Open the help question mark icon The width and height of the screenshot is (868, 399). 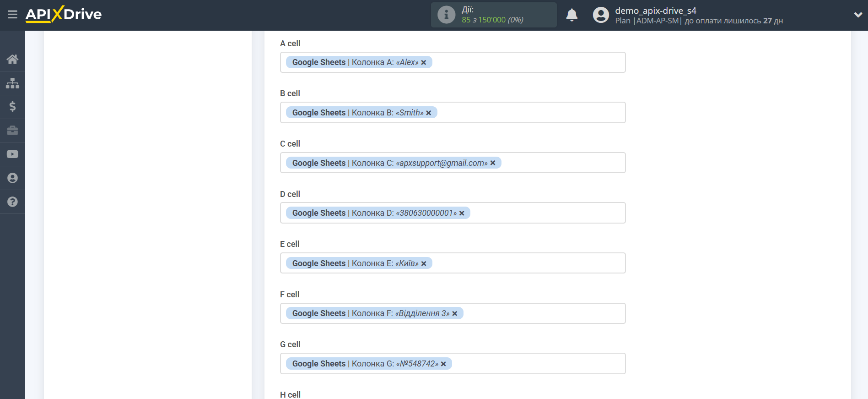click(12, 202)
